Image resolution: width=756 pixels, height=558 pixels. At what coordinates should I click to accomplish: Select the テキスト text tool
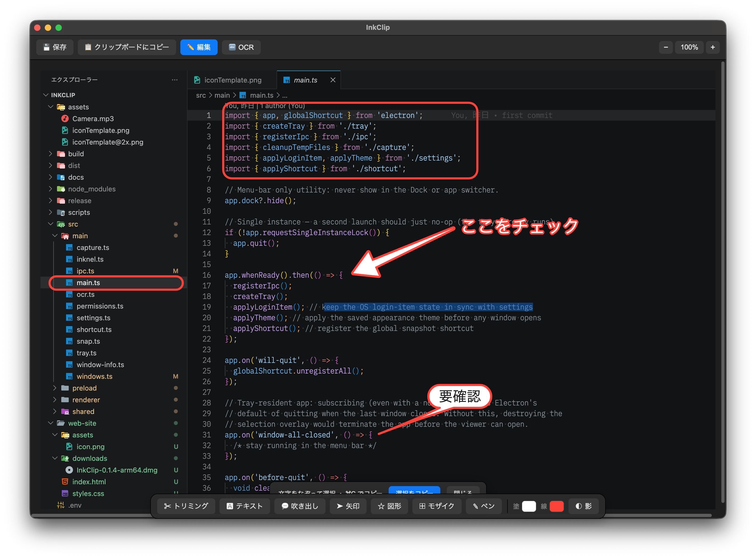coord(244,506)
